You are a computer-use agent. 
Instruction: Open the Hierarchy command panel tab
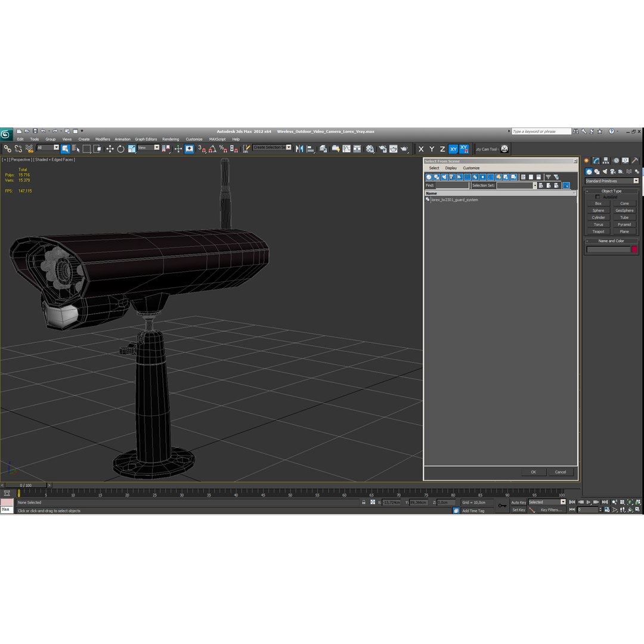606,160
